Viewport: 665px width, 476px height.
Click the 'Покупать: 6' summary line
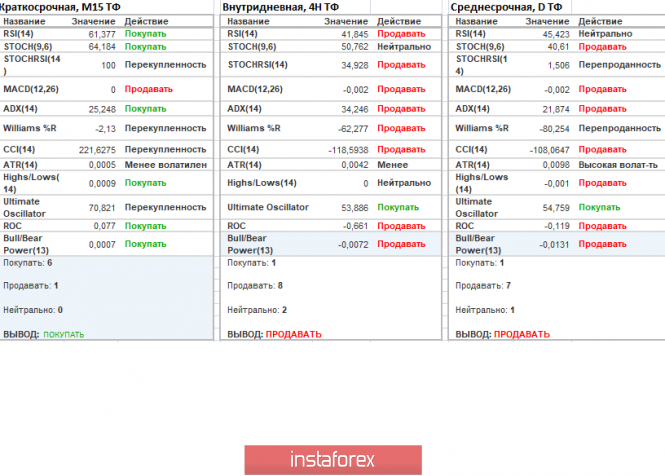[x=28, y=263]
